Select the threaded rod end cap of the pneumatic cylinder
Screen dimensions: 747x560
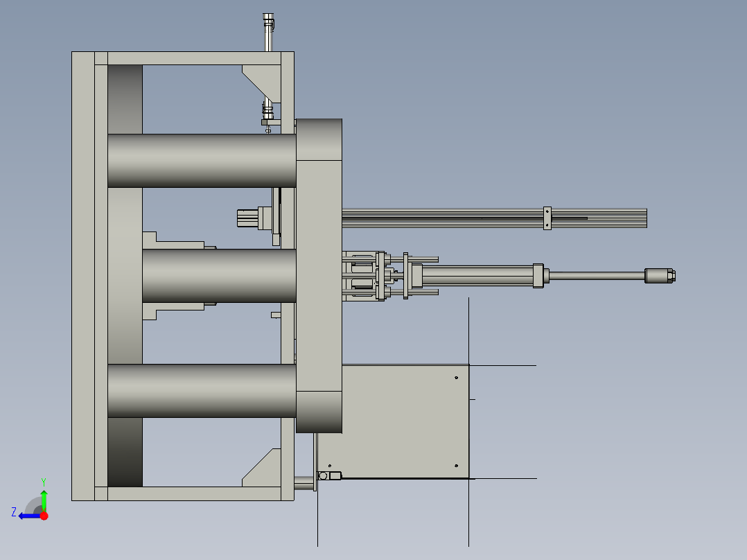(x=660, y=275)
